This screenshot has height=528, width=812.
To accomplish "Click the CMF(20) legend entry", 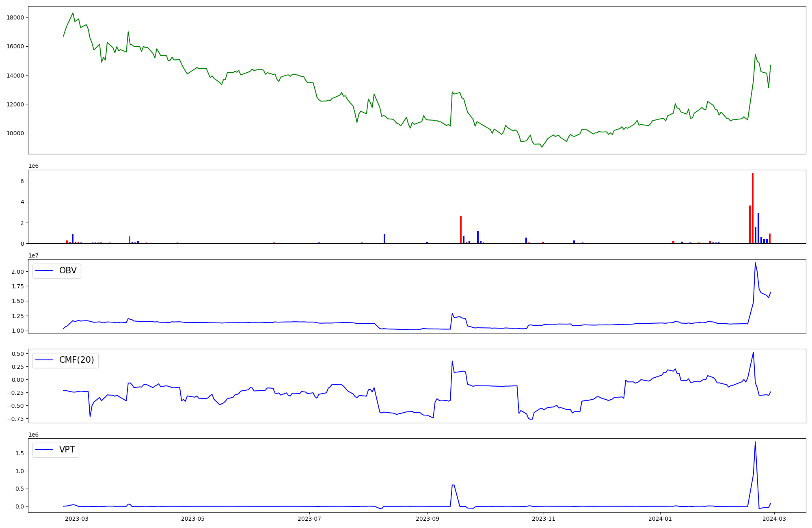I will 76,360.
